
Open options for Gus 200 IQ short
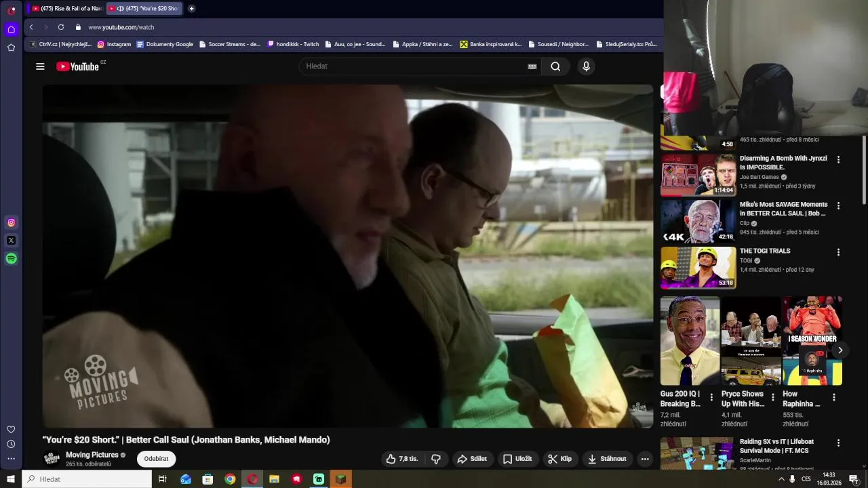click(x=711, y=397)
